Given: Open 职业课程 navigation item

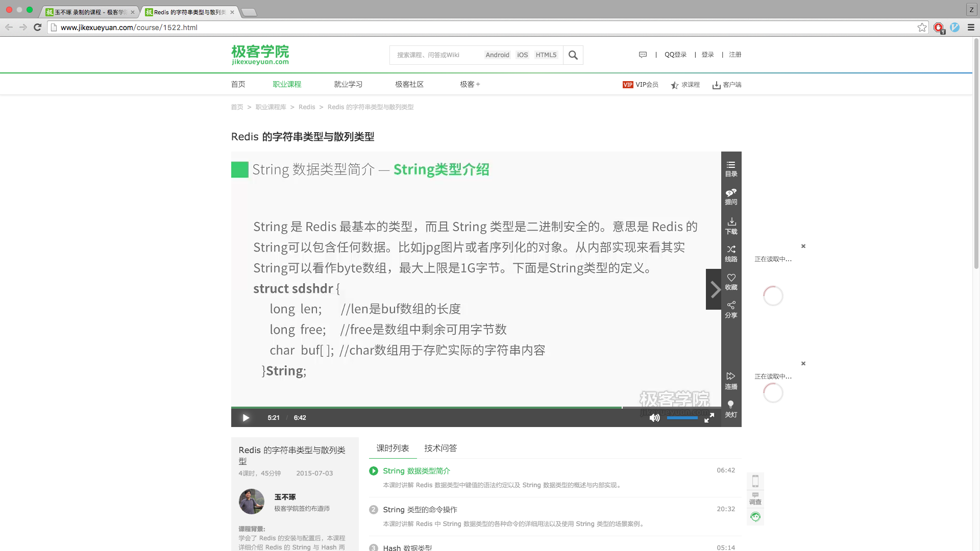Looking at the screenshot, I should click(x=287, y=84).
